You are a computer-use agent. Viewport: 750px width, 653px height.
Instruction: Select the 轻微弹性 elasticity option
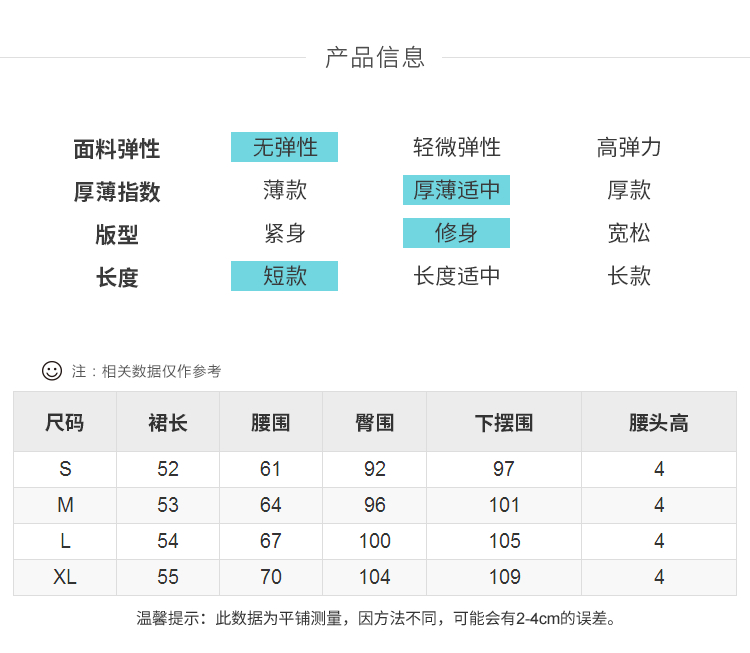pos(457,147)
